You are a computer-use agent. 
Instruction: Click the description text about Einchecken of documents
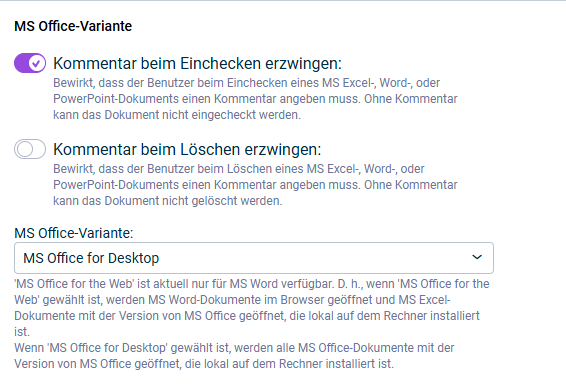click(x=255, y=99)
